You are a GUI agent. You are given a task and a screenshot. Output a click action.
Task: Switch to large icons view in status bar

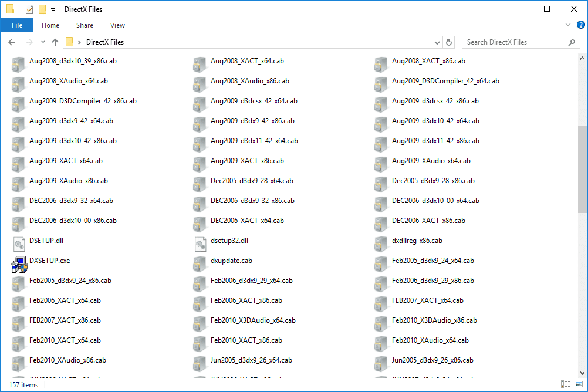pos(578,384)
